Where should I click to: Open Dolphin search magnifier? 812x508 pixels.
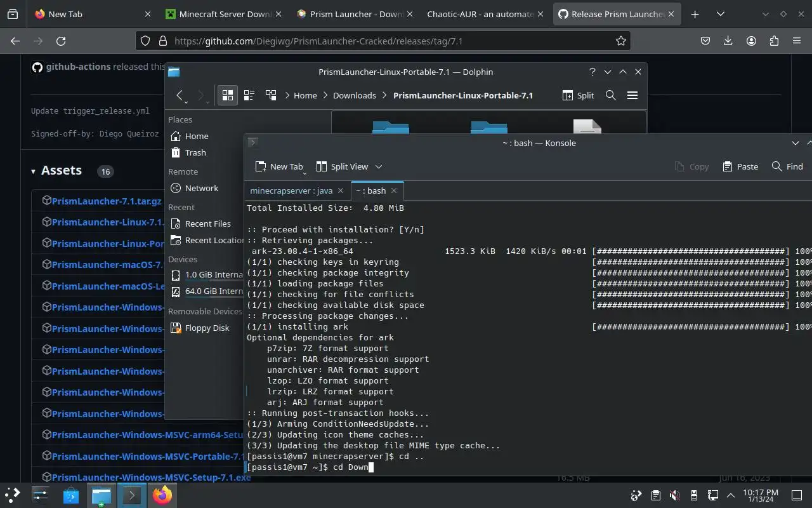pos(610,95)
